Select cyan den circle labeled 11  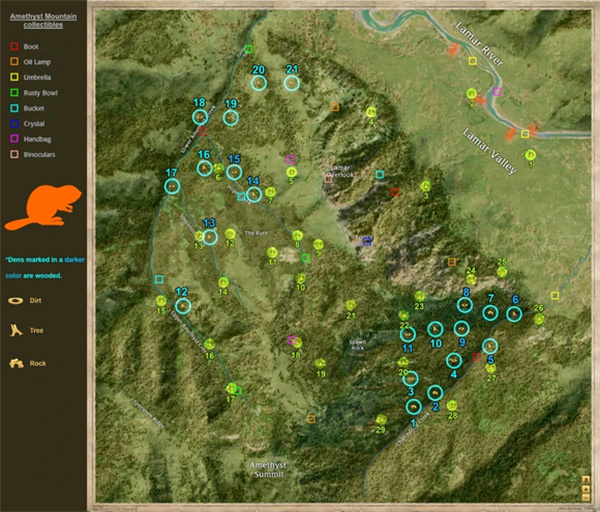coord(408,334)
